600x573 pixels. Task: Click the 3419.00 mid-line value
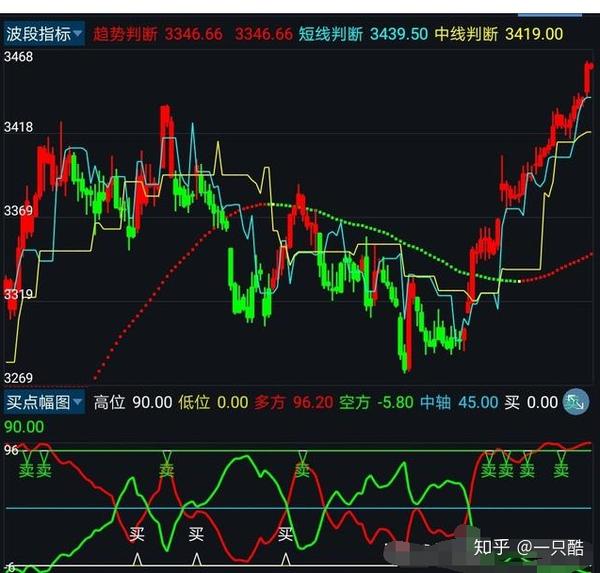click(534, 34)
